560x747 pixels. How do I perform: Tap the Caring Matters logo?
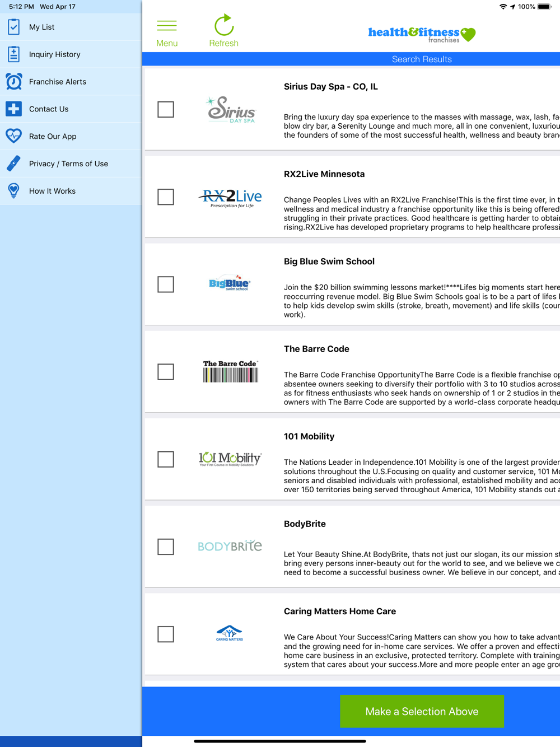[x=230, y=633]
